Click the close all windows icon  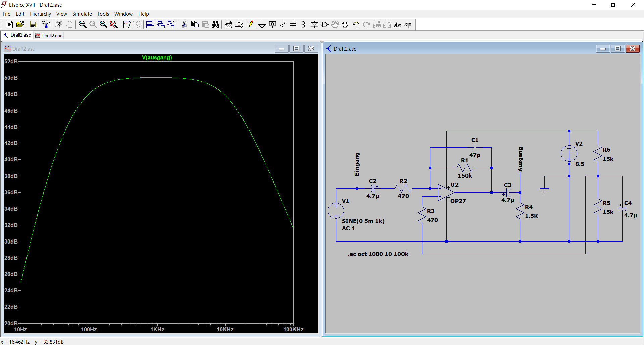click(x=171, y=24)
